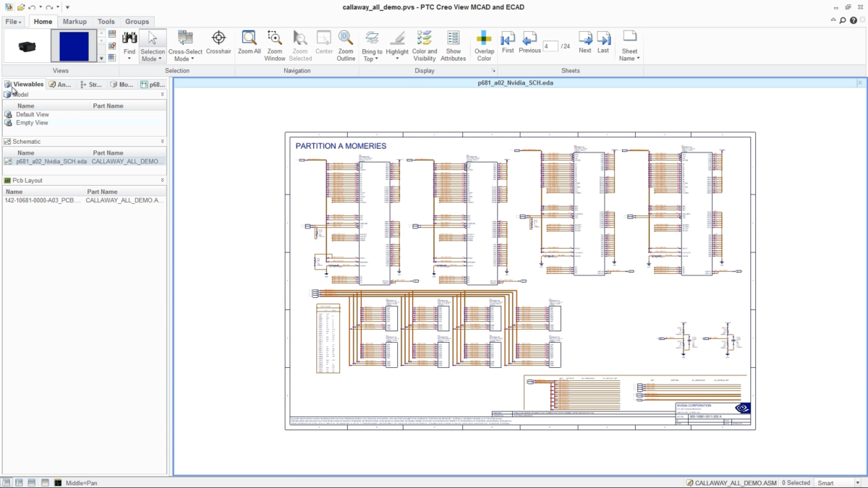Expand the Sheet Name dropdown
Screen dimensions: 868x488
coord(629,46)
